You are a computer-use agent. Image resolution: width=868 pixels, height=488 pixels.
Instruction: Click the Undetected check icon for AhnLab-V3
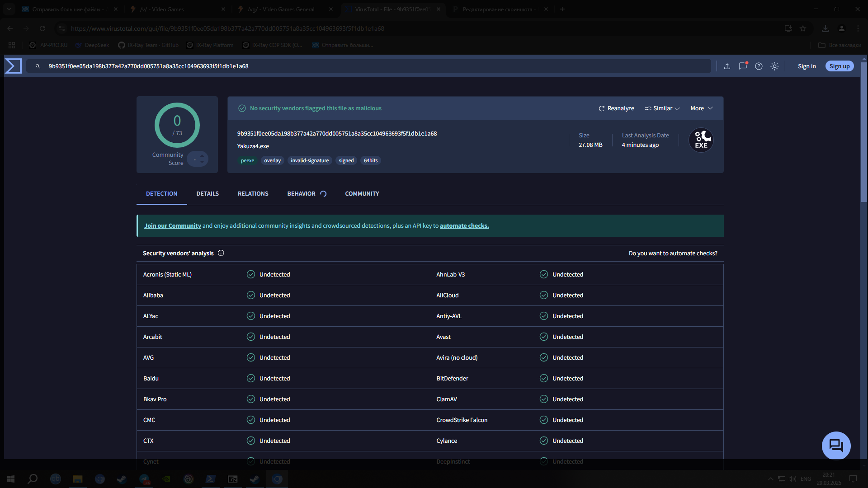[x=544, y=274]
